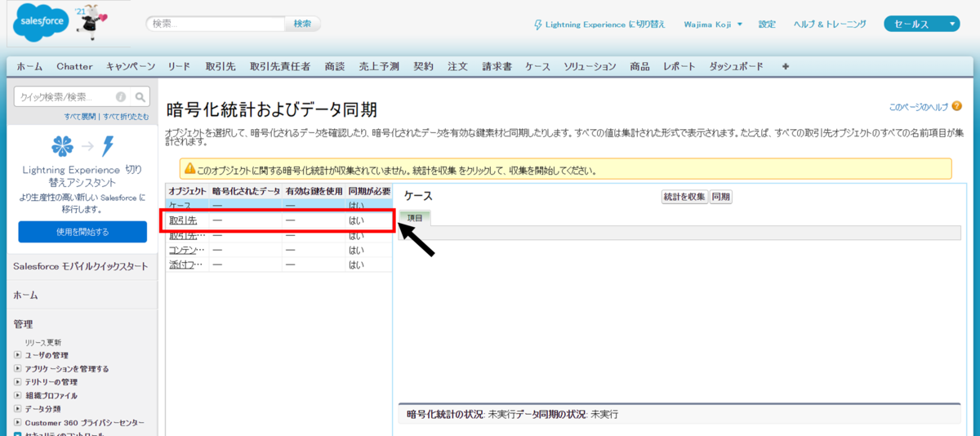Click ホーム in the setup sidebar
This screenshot has width=980, height=436.
point(25,295)
